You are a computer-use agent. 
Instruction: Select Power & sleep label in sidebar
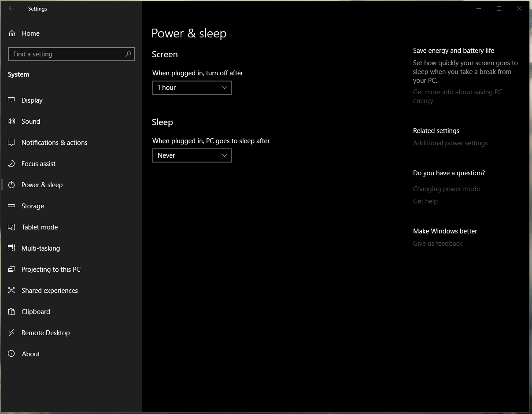tap(42, 185)
